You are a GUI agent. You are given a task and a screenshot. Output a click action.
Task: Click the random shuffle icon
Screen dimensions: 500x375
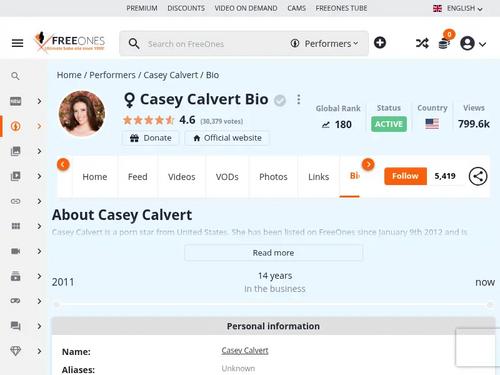422,43
